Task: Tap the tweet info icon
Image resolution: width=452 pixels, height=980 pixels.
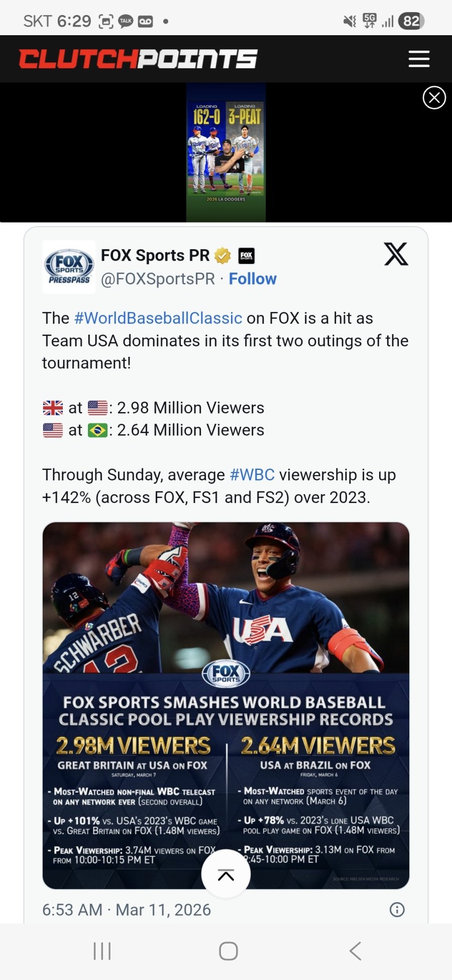Action: coord(397,910)
